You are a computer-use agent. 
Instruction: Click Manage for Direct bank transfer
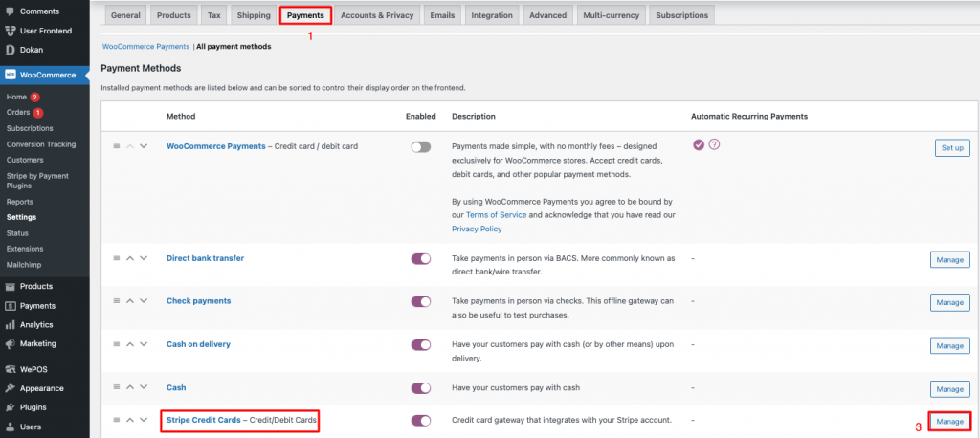pos(950,259)
